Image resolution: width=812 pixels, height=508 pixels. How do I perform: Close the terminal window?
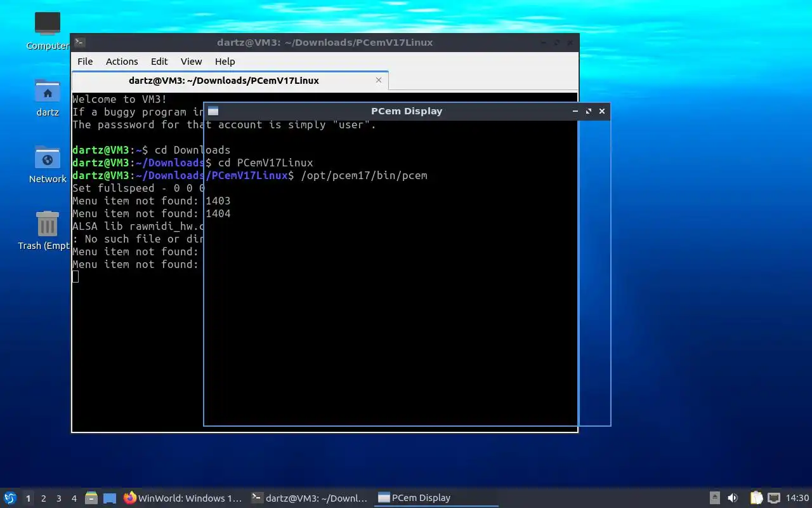[570, 43]
